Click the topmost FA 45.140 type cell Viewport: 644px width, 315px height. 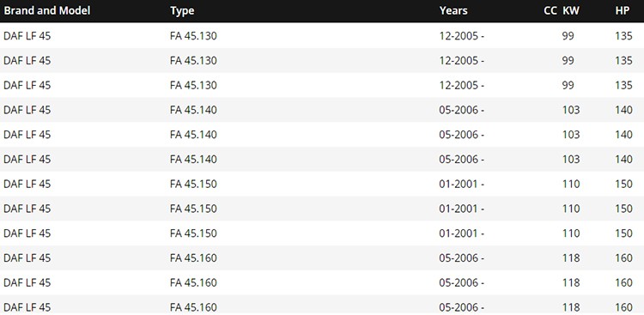(193, 110)
